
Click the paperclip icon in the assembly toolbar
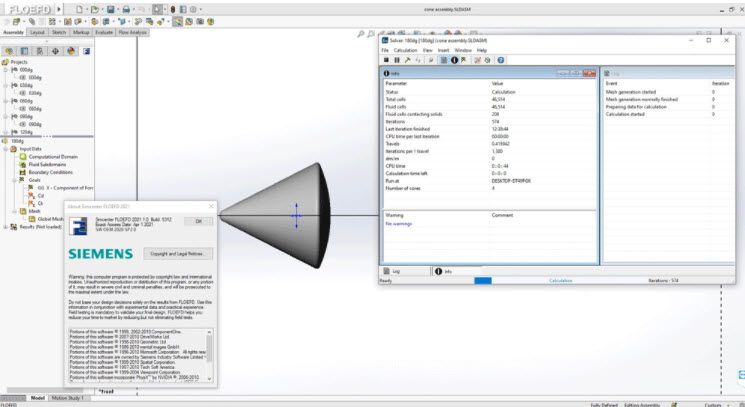point(32,21)
